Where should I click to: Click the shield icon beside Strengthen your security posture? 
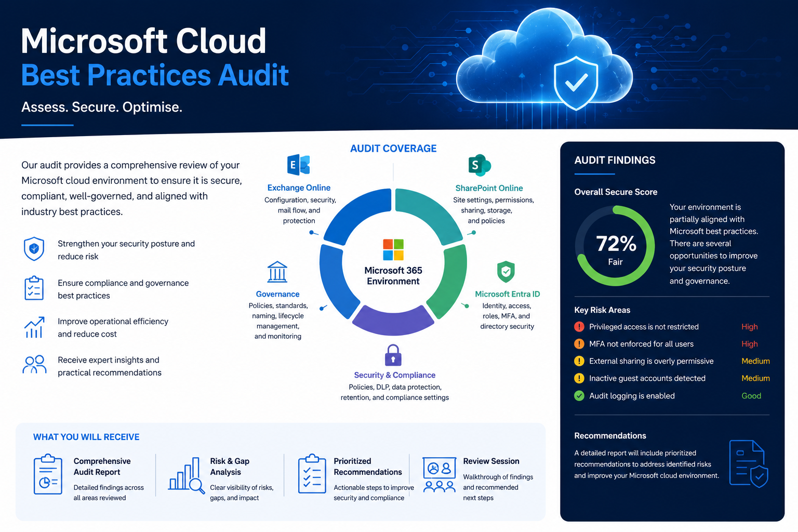pyautogui.click(x=34, y=249)
